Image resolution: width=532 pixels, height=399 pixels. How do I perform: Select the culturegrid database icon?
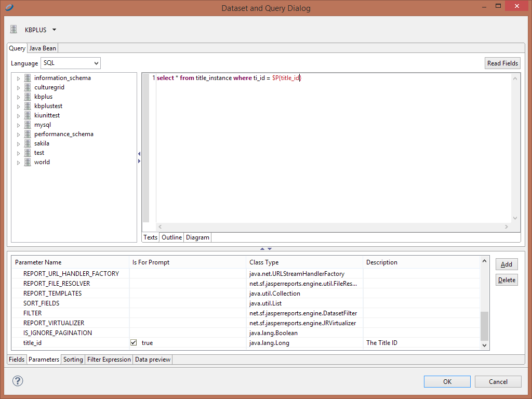point(28,87)
